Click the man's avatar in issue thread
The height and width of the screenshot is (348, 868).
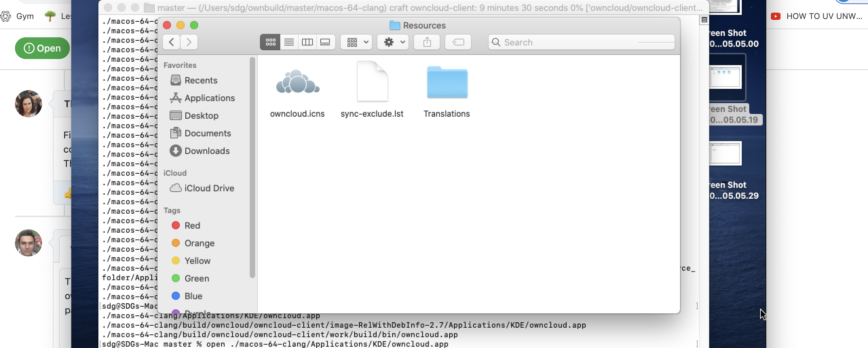[29, 243]
